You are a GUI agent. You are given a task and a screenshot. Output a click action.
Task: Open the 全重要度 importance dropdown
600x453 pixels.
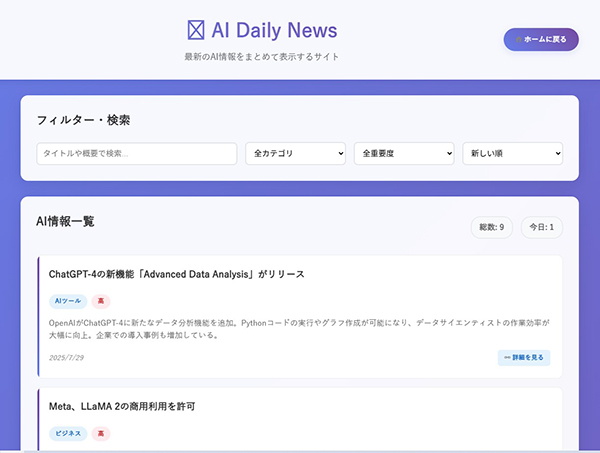pos(404,153)
